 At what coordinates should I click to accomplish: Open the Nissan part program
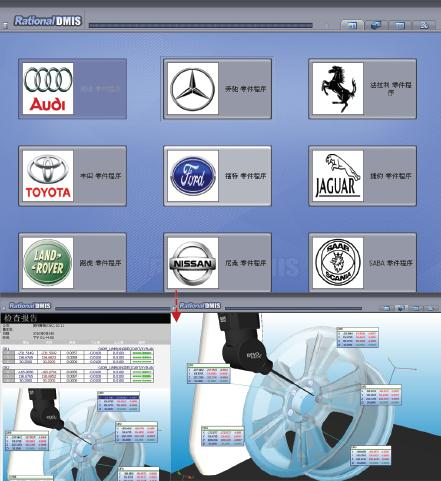(x=217, y=262)
